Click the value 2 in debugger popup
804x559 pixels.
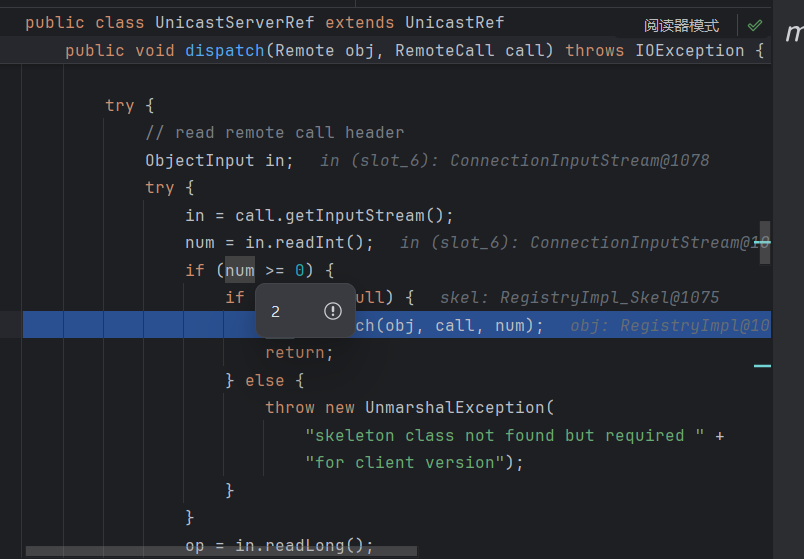coord(275,312)
